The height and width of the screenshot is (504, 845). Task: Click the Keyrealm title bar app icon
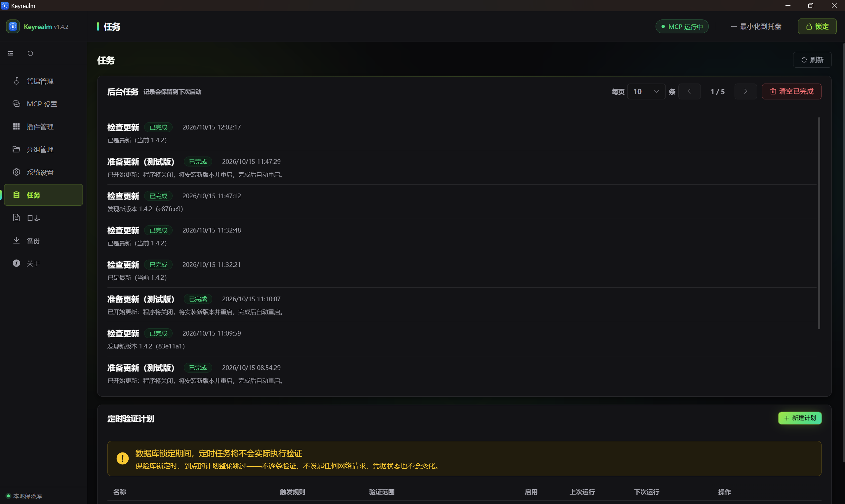(5, 5)
